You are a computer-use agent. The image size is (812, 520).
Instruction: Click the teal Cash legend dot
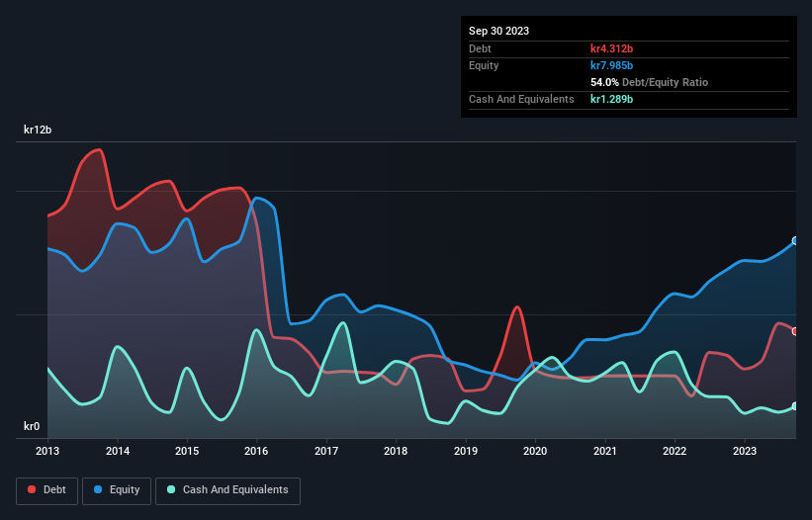tap(171, 489)
